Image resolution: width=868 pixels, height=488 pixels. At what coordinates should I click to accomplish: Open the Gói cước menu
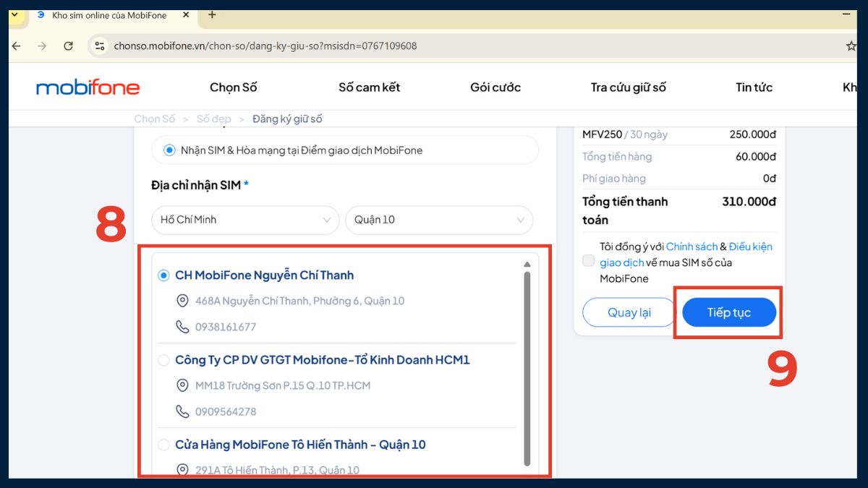[x=495, y=87]
